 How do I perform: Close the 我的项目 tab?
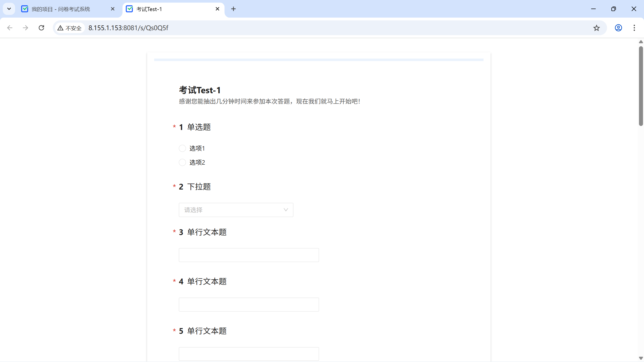pos(113,9)
